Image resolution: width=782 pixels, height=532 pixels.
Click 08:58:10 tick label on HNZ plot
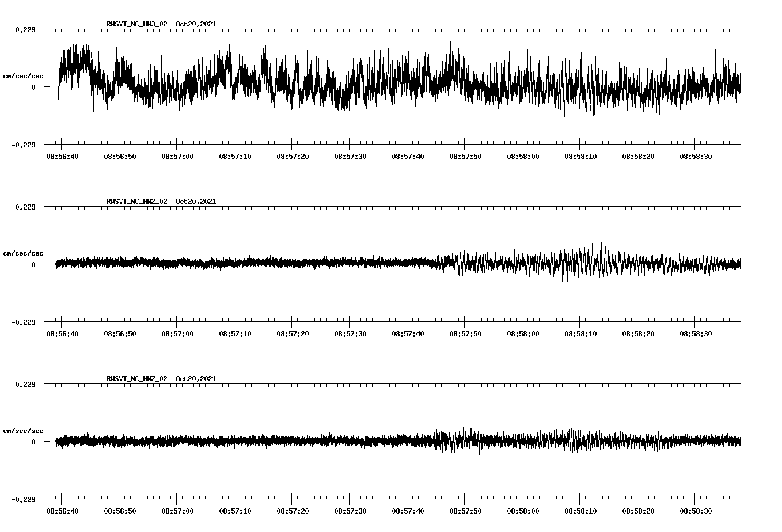pyautogui.click(x=580, y=511)
